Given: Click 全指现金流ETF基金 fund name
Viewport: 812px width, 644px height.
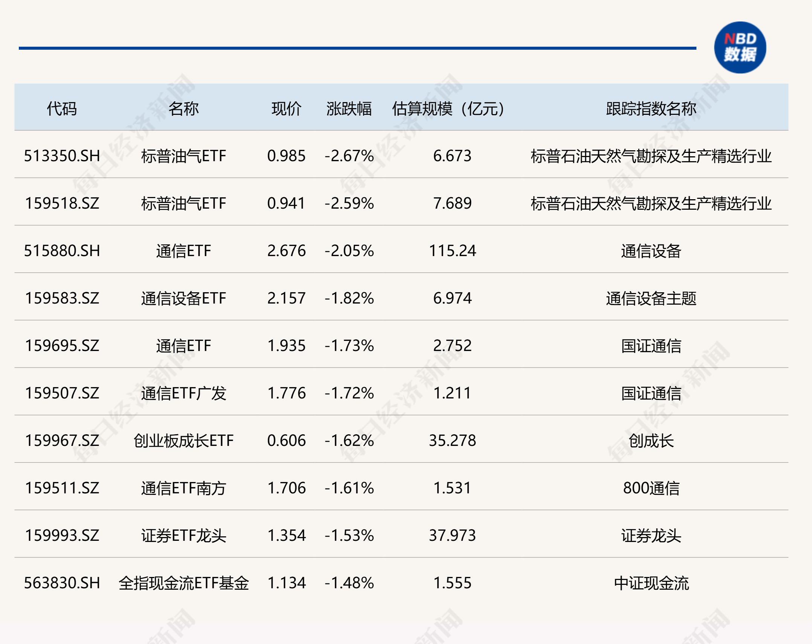Looking at the screenshot, I should [x=183, y=583].
